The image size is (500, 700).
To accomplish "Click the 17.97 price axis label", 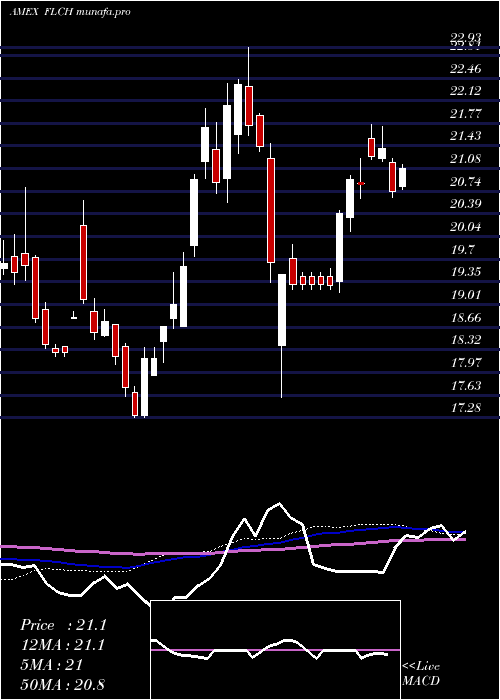I will point(466,362).
